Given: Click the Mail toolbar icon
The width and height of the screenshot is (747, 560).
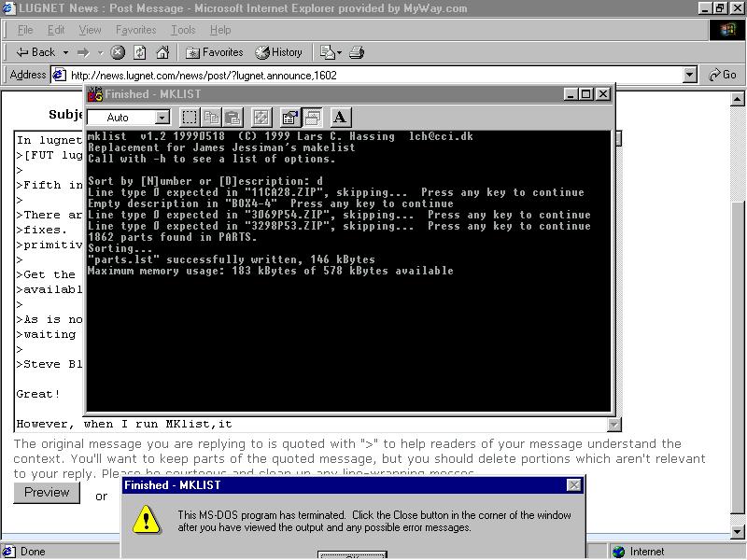Looking at the screenshot, I should pos(328,52).
